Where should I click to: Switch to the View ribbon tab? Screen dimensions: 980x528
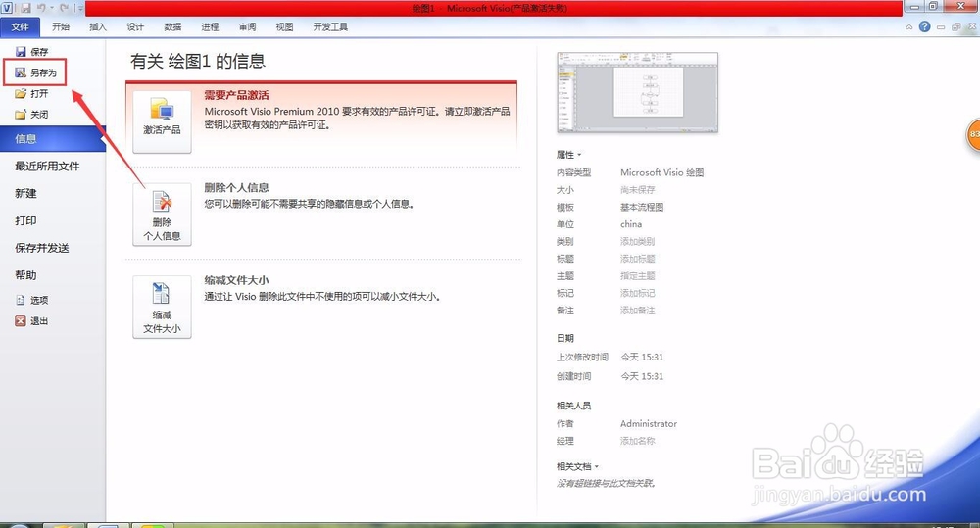pos(284,26)
